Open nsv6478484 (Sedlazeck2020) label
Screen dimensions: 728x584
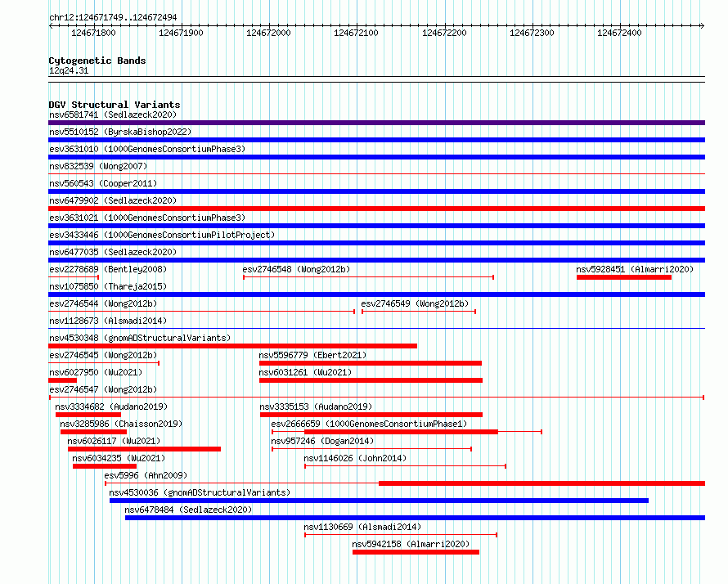(x=188, y=510)
